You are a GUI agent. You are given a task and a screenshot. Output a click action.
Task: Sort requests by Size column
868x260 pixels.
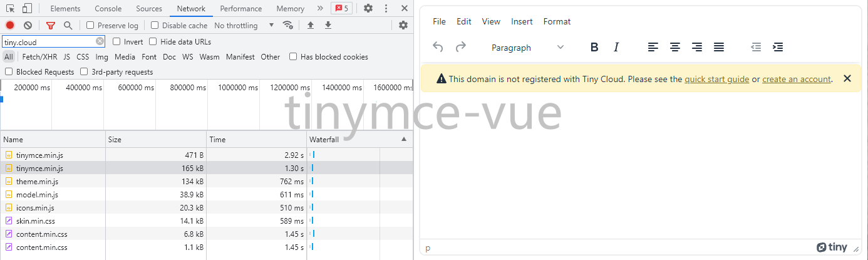(156, 139)
